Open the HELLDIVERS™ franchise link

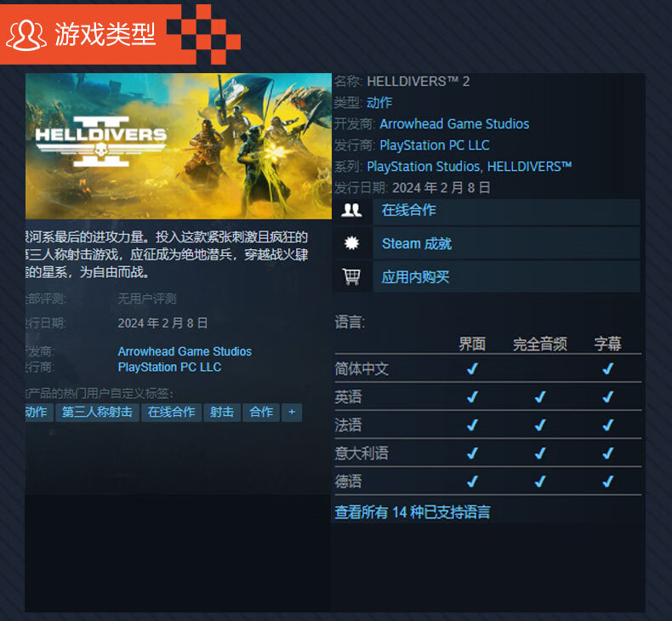tap(529, 166)
